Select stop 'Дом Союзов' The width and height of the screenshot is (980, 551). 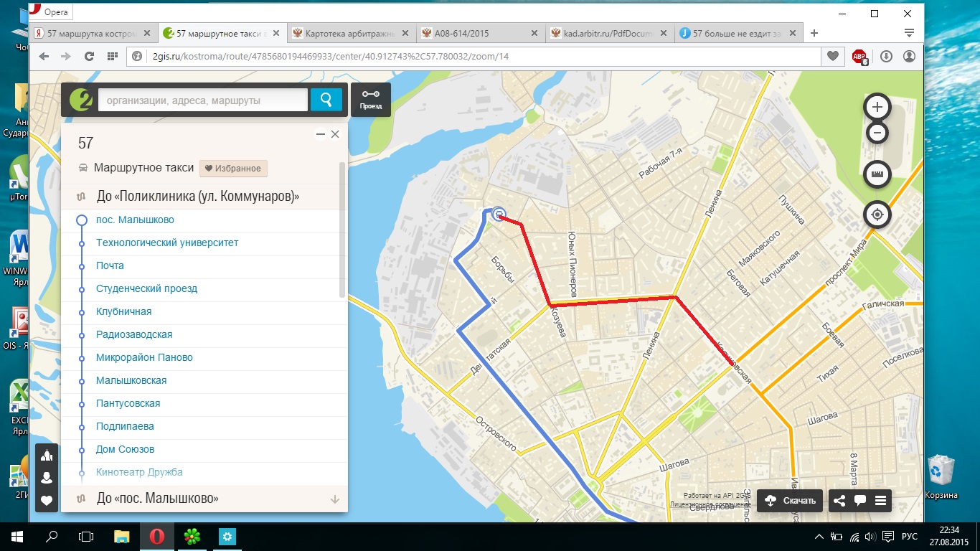125,449
